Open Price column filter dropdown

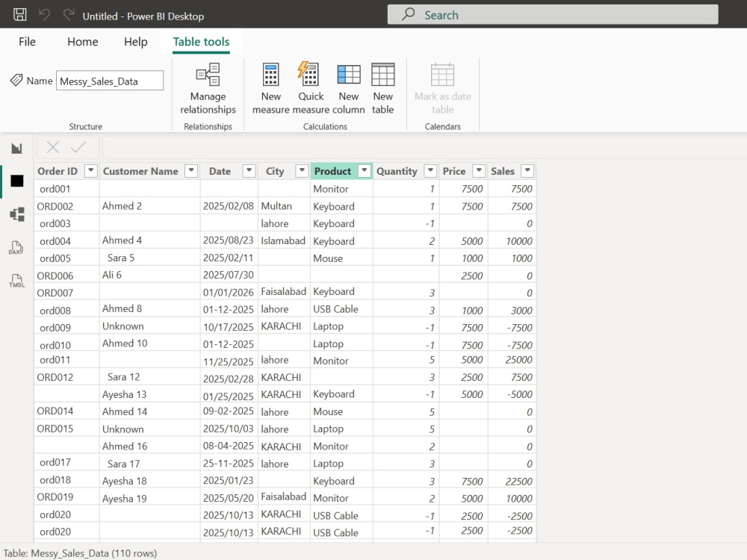coord(479,170)
